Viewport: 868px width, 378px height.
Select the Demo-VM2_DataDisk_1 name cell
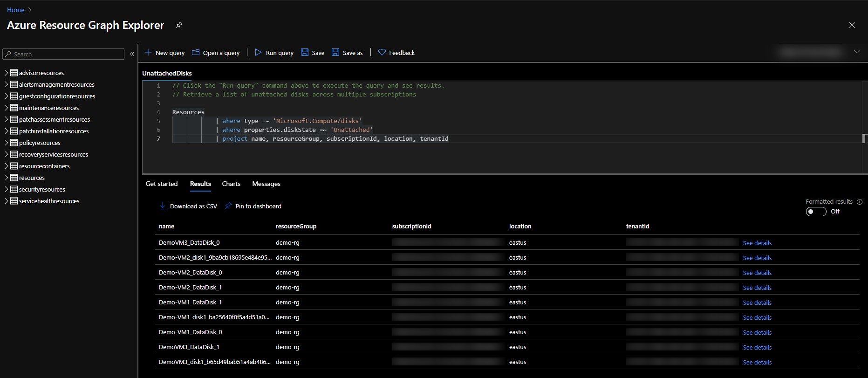190,287
